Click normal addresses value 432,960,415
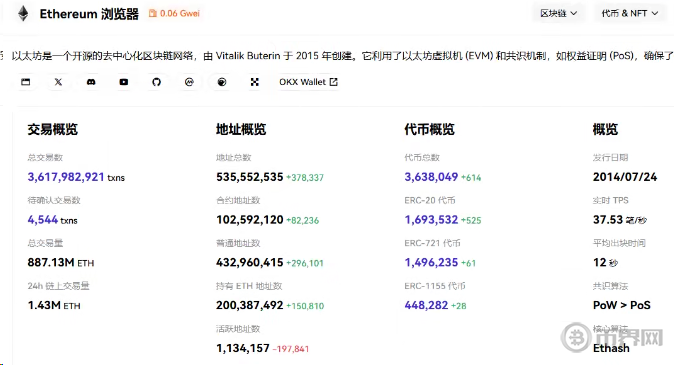 250,262
